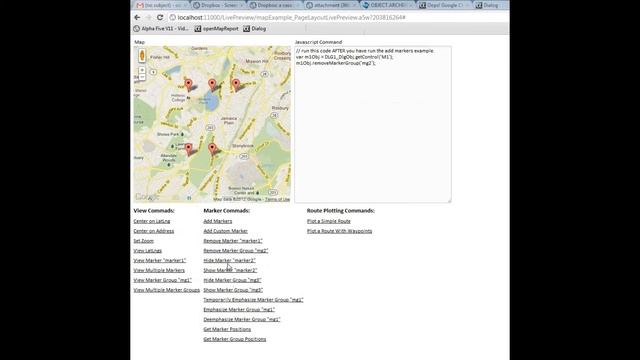The height and width of the screenshot is (360, 640).
Task: Select the Street View pegman icon on the map
Action: [142, 56]
